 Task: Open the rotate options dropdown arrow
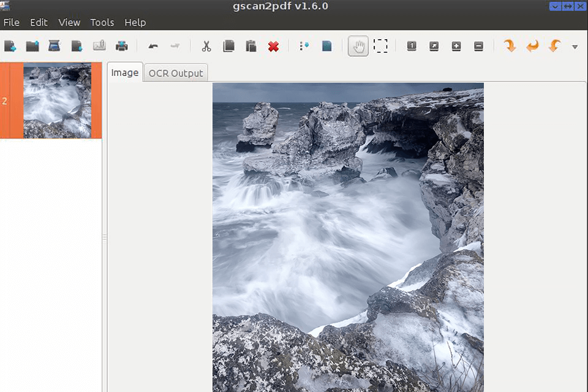(575, 46)
